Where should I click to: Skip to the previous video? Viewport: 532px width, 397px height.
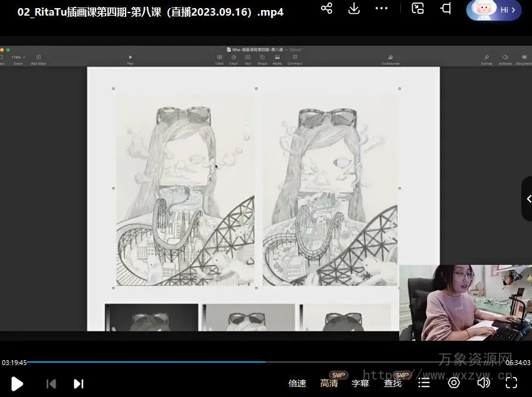[x=51, y=383]
